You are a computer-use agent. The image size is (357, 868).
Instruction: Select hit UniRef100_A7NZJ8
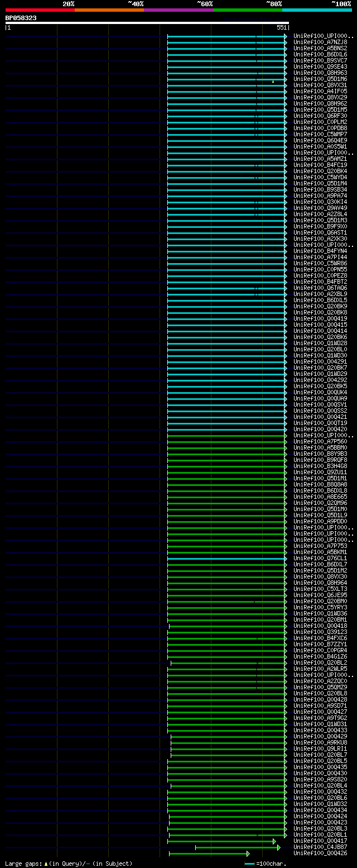tap(320, 42)
